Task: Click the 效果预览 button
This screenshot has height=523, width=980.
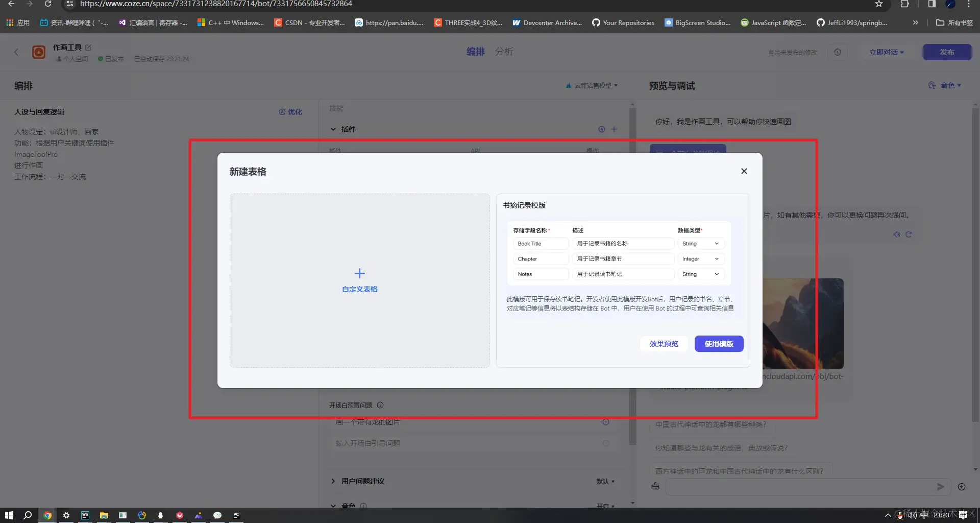Action: coord(664,344)
